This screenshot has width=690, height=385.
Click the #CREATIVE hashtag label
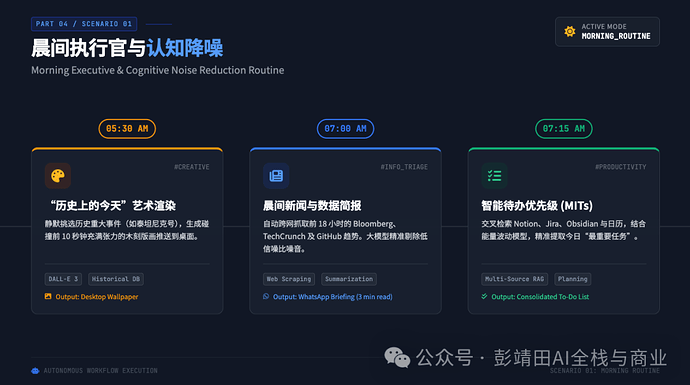(192, 167)
